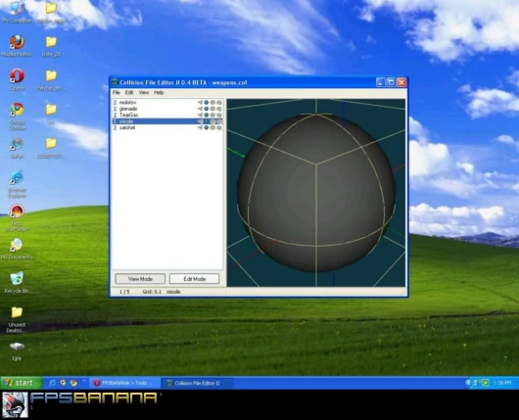Image resolution: width=519 pixels, height=420 pixels.
Task: Select the knife_20 folder on desktop
Action: pyautogui.click(x=51, y=46)
